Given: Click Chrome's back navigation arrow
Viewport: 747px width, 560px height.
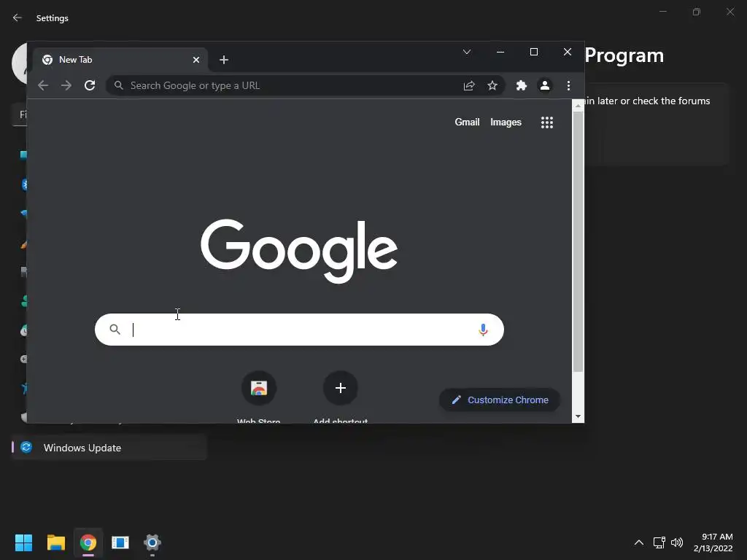Looking at the screenshot, I should tap(43, 86).
